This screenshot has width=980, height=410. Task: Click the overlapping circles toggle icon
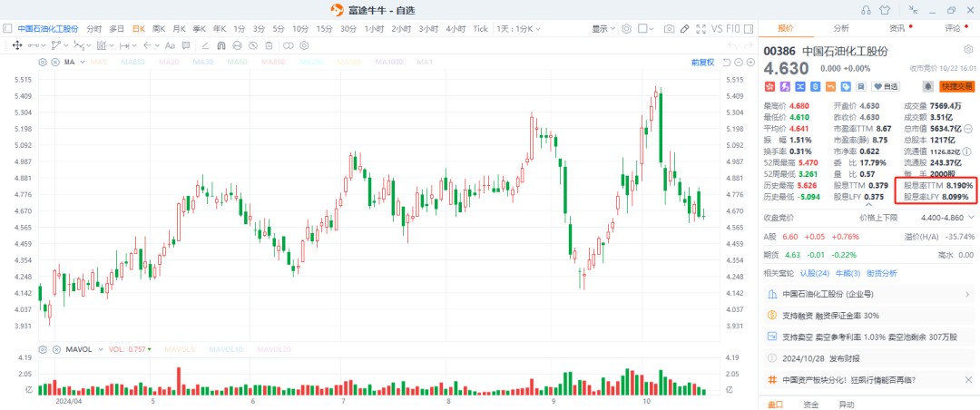tap(289, 45)
